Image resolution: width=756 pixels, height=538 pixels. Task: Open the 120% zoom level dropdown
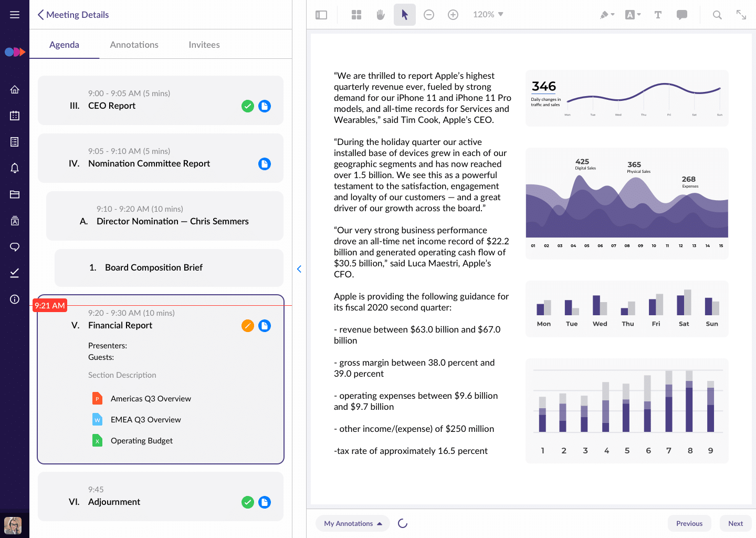(x=488, y=15)
